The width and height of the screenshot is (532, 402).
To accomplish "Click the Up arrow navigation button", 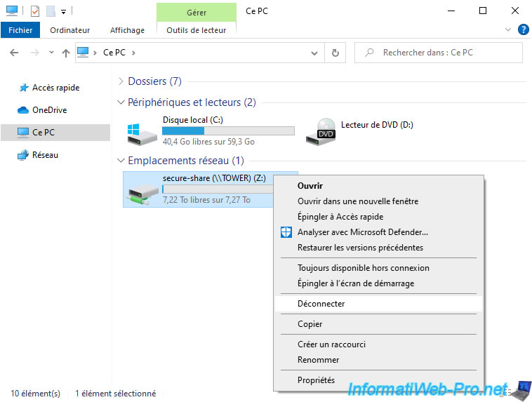I will 65,53.
